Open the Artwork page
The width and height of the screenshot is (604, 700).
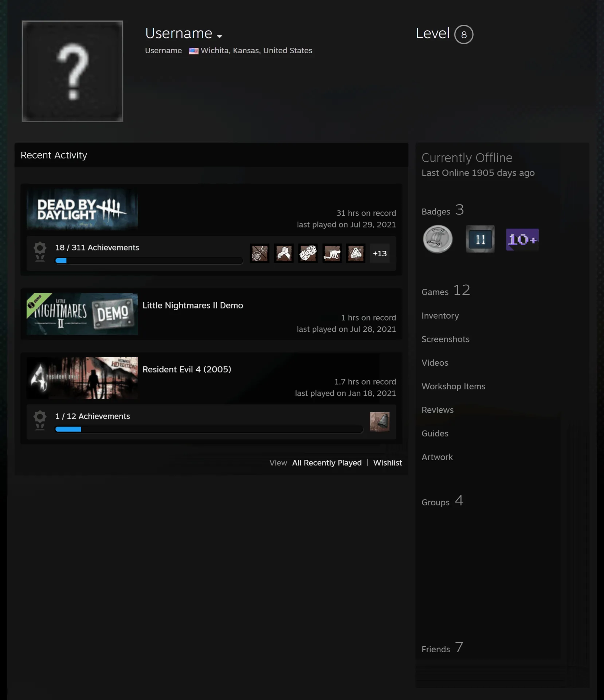coord(437,457)
